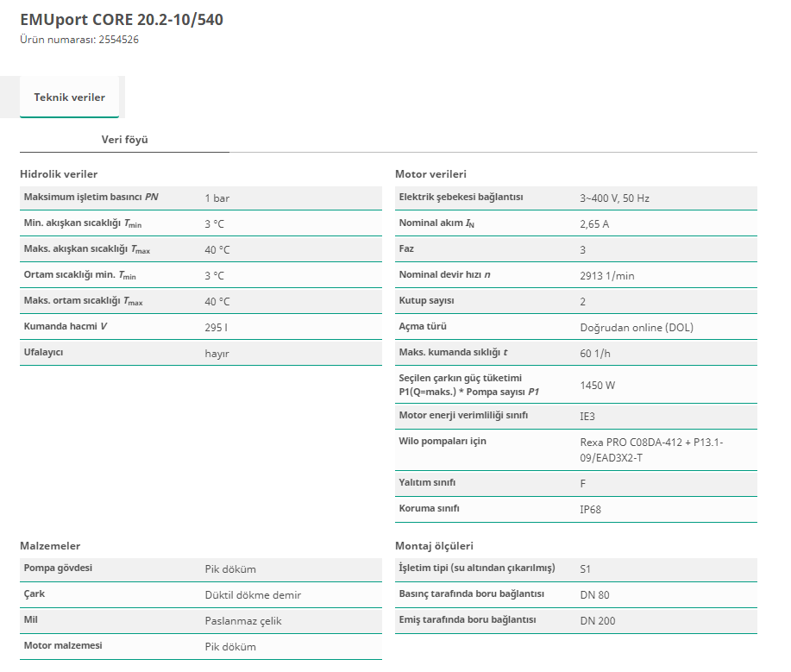
Task: Select the value 295 l
Action: tap(216, 328)
